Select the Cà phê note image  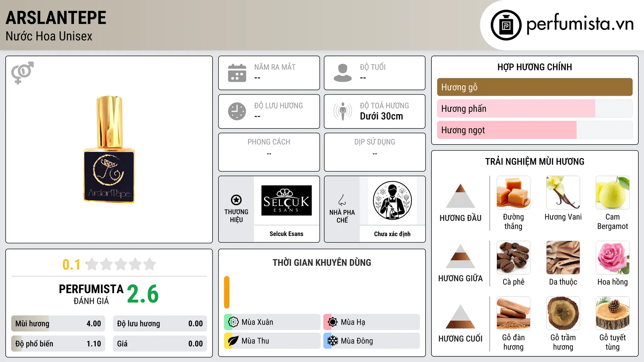pyautogui.click(x=514, y=258)
